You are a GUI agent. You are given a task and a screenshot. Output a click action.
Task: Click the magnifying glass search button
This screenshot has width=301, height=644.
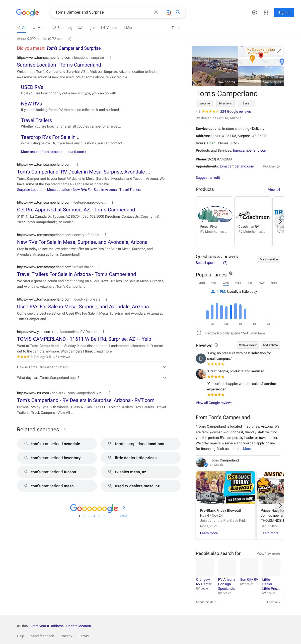(x=178, y=12)
